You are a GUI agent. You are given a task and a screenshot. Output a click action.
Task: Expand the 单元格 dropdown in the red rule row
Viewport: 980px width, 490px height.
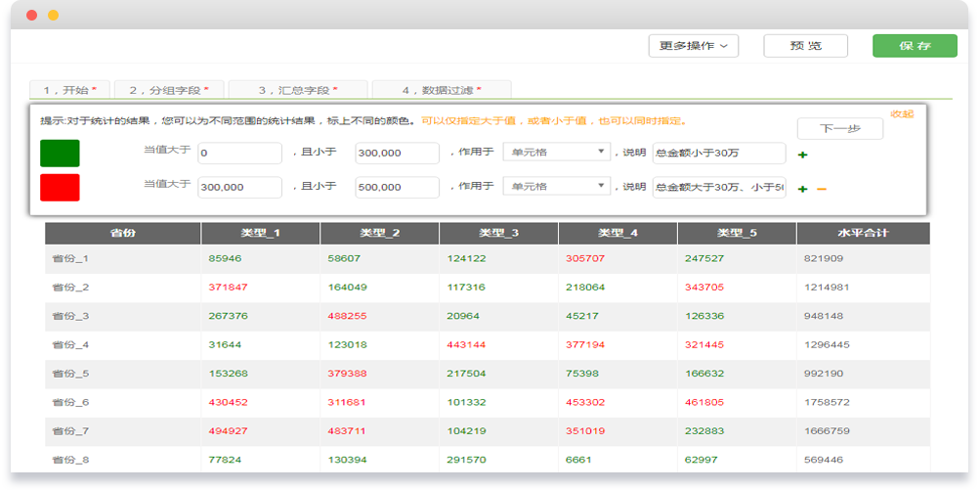[x=556, y=187]
